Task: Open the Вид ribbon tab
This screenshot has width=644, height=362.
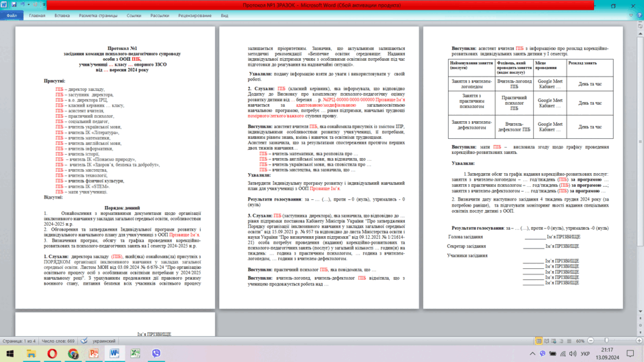Action: tap(225, 16)
